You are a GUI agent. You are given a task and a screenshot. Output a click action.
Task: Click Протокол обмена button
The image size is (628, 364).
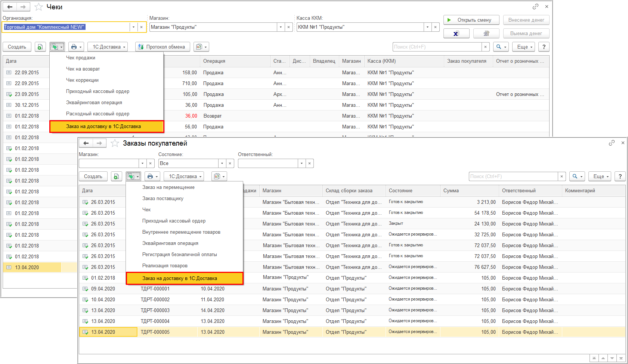[163, 47]
